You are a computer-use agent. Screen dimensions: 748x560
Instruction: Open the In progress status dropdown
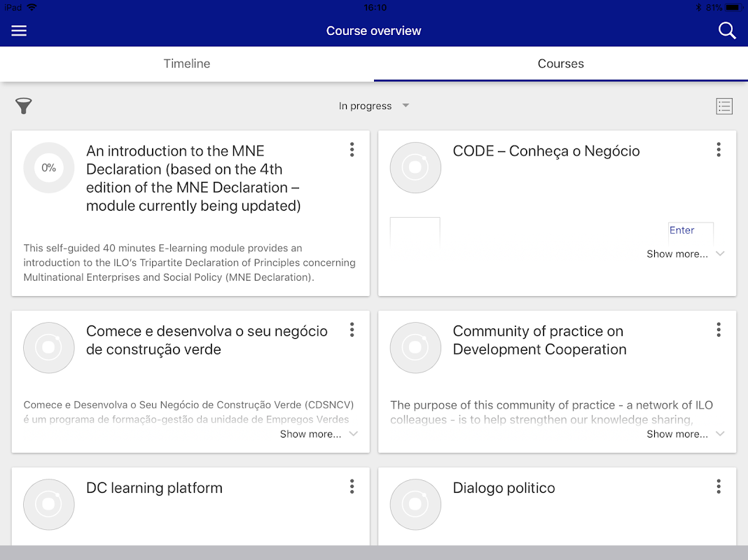coord(373,106)
